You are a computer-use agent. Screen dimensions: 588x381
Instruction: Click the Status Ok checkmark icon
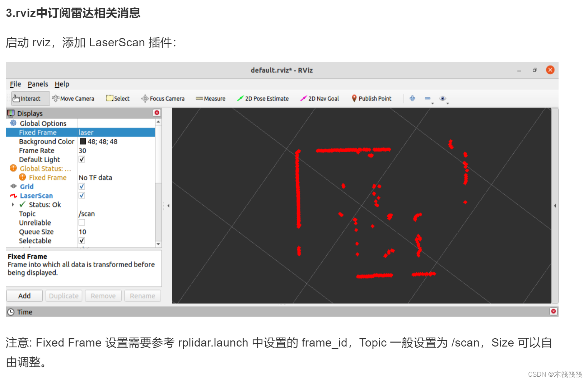pyautogui.click(x=22, y=204)
